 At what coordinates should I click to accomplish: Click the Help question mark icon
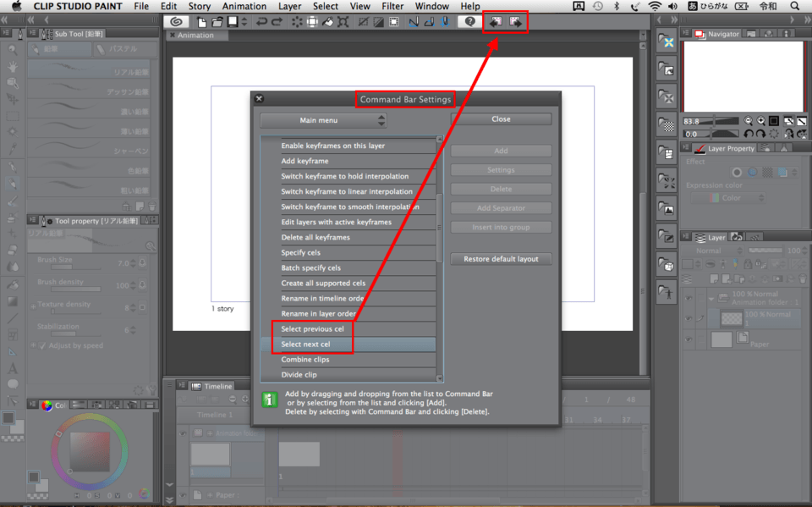point(469,22)
